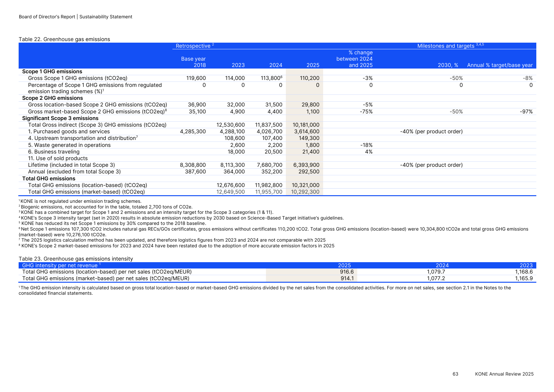Select the Lifetime 2018 value 8,308,800
Image resolution: width=554 pixels, height=392 pixels.
pyautogui.click(x=193, y=165)
